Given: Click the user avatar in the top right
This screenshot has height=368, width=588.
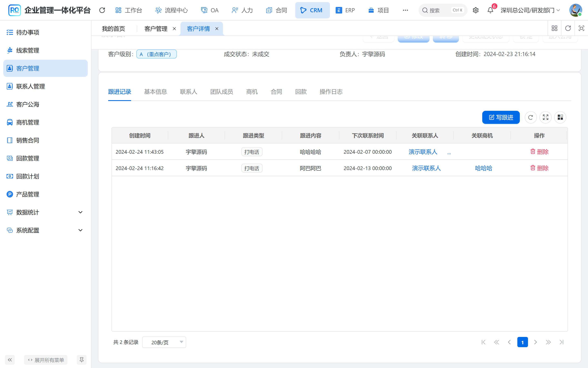Looking at the screenshot, I should (x=575, y=10).
